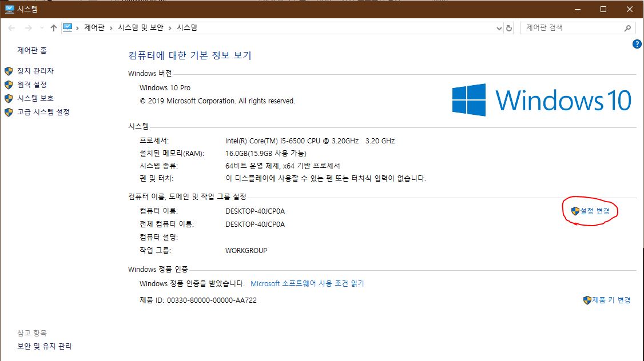Read the Microsoft 소프트웨어 사용 조건 읽기 link
This screenshot has height=361, width=644.
307,283
